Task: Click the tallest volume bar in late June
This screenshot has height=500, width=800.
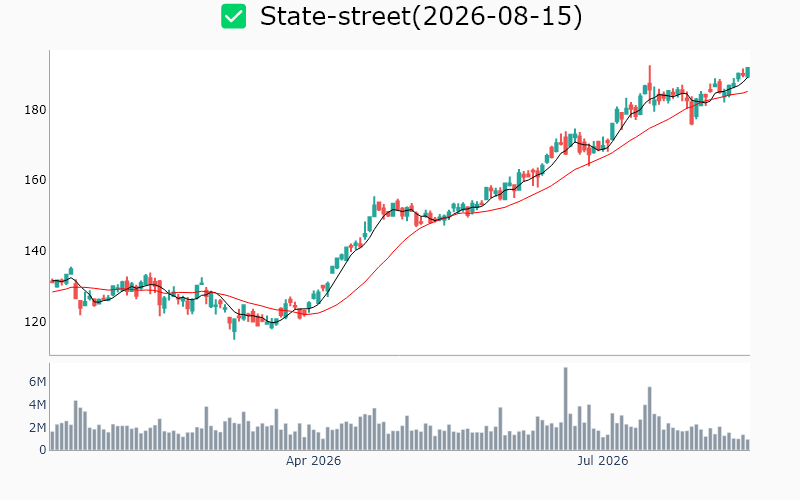Action: point(565,409)
